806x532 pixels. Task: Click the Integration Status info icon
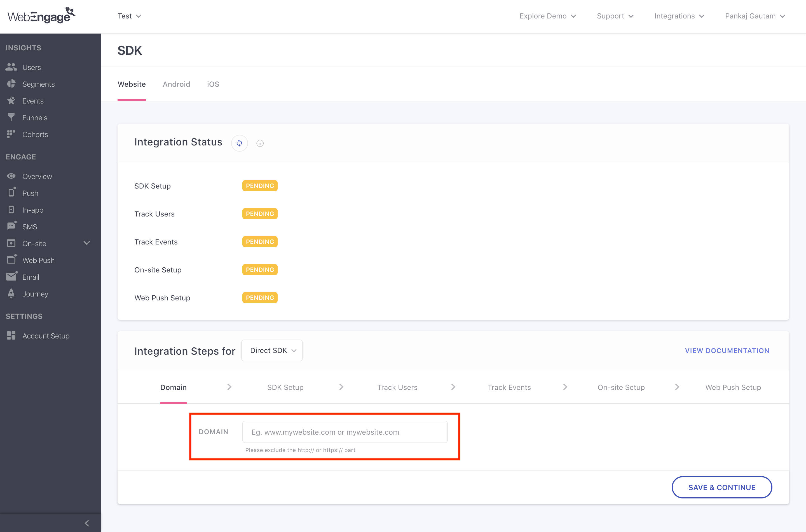tap(260, 143)
